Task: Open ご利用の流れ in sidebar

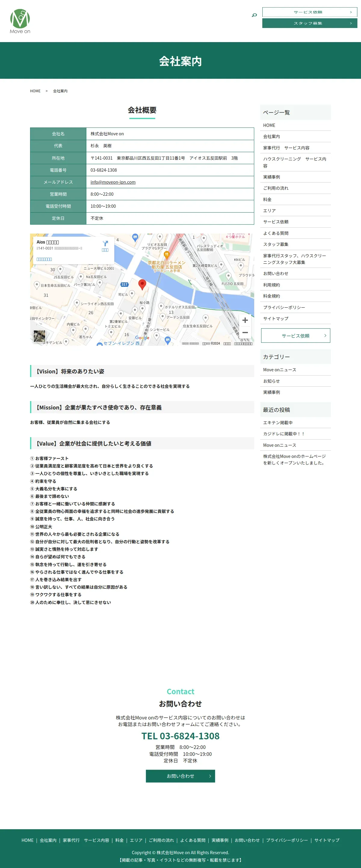Action: click(x=296, y=188)
